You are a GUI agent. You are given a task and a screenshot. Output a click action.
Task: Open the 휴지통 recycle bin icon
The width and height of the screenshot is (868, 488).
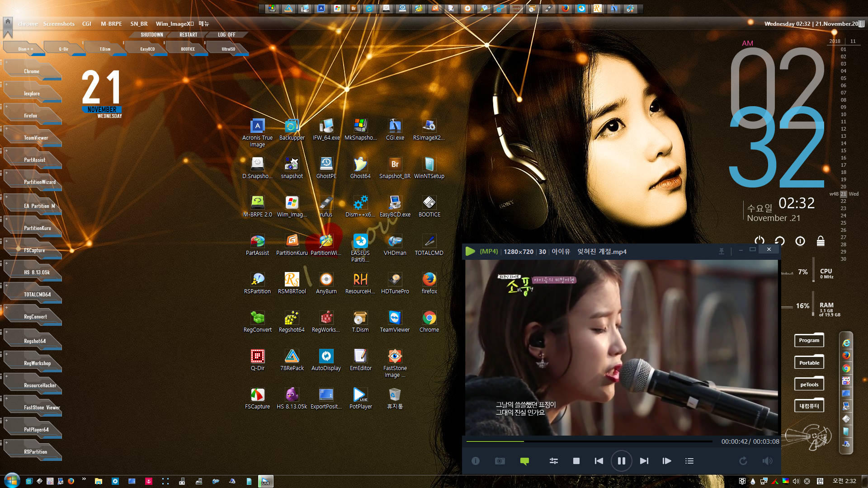pos(395,399)
